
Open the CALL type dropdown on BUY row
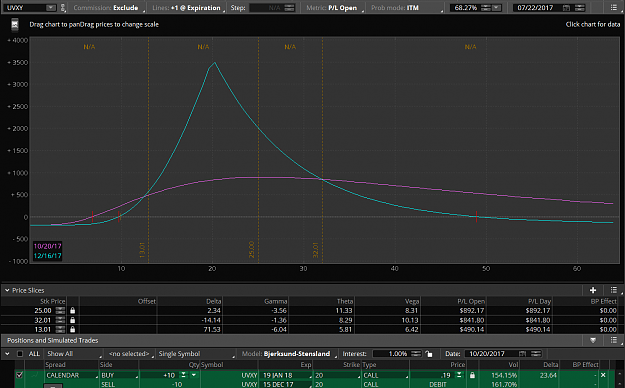pyautogui.click(x=385, y=375)
